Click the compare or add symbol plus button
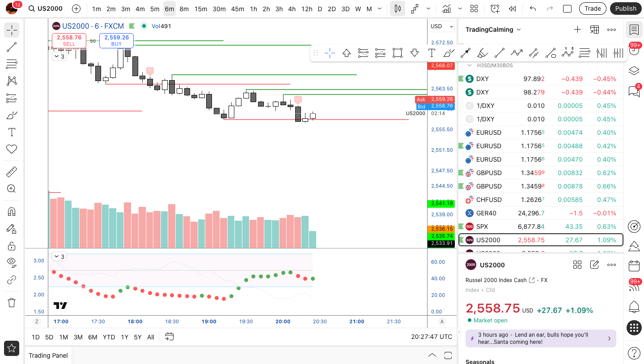The image size is (644, 364). tap(76, 9)
